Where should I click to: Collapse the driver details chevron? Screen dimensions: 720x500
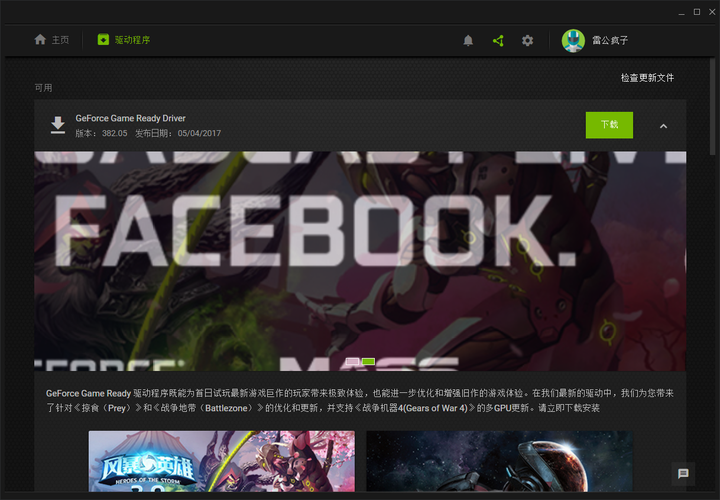pos(663,126)
